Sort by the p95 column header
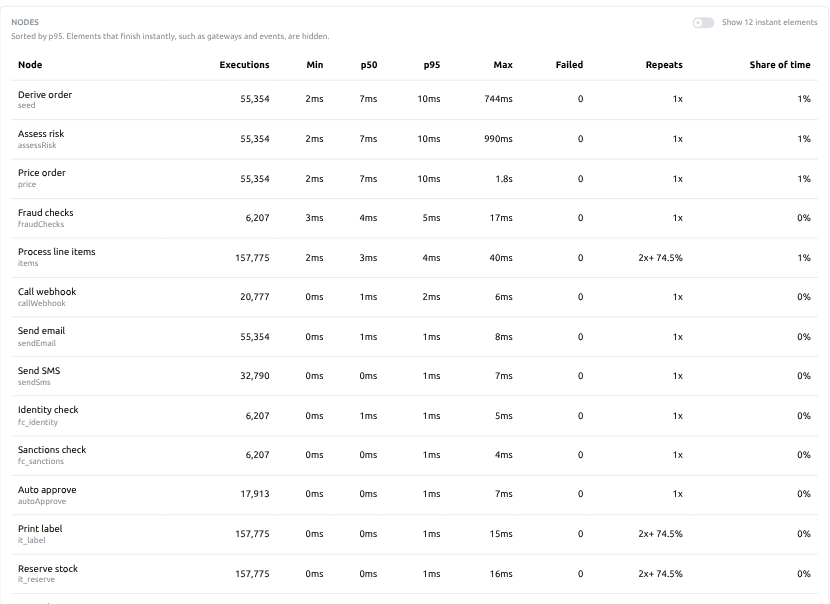This screenshot has width=830, height=604. [431, 65]
